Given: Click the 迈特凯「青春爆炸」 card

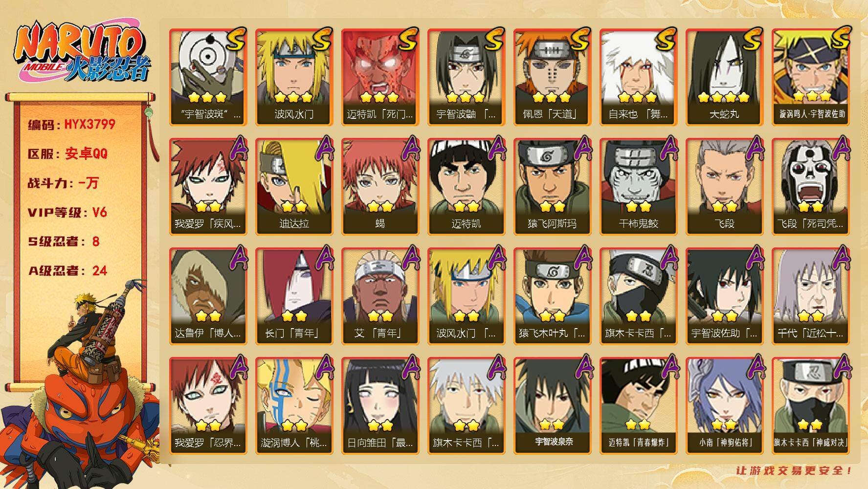Looking at the screenshot, I should pyautogui.click(x=638, y=406).
